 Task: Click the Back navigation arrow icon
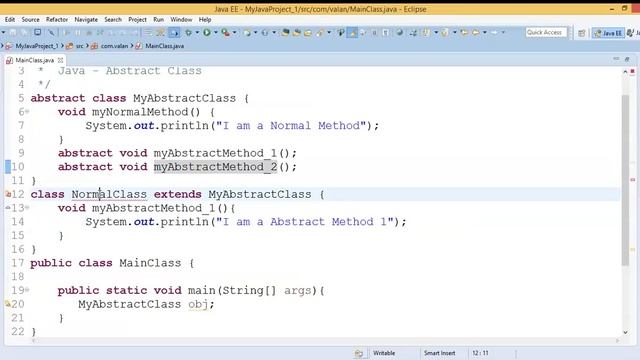(x=476, y=32)
